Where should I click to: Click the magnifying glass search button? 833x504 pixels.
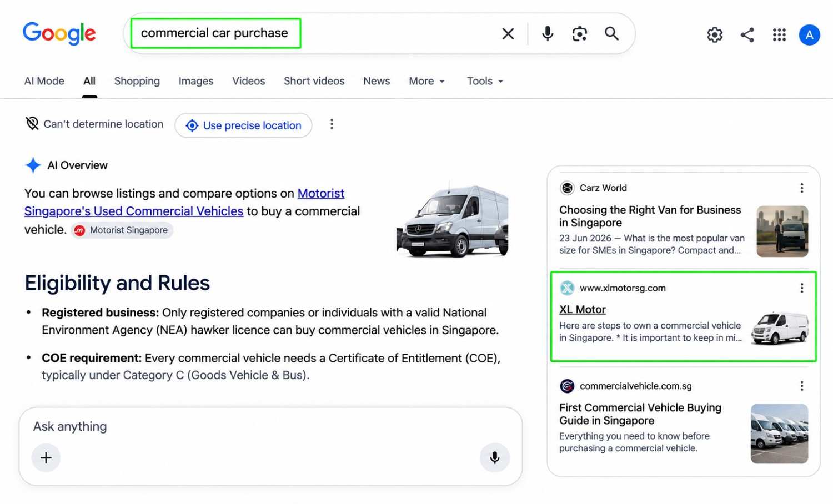tap(612, 34)
